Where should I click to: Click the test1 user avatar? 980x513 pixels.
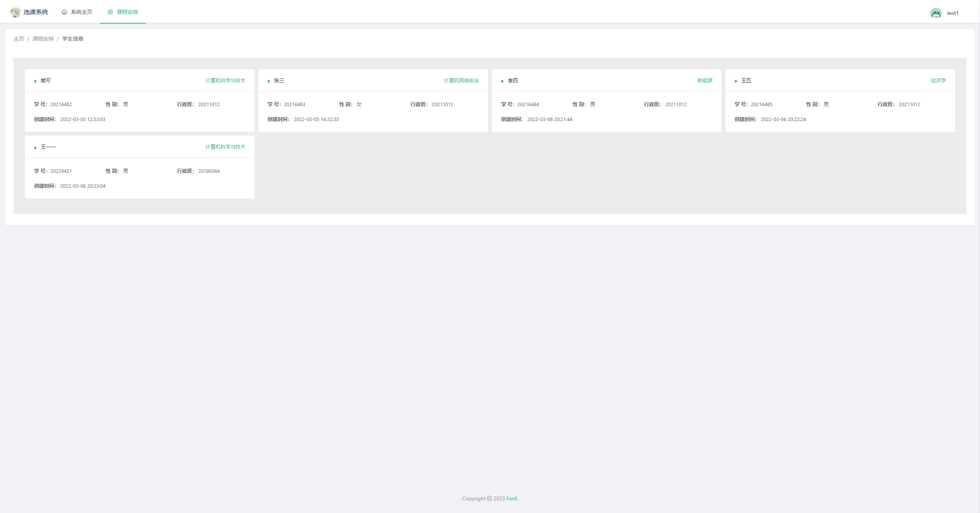click(x=936, y=13)
